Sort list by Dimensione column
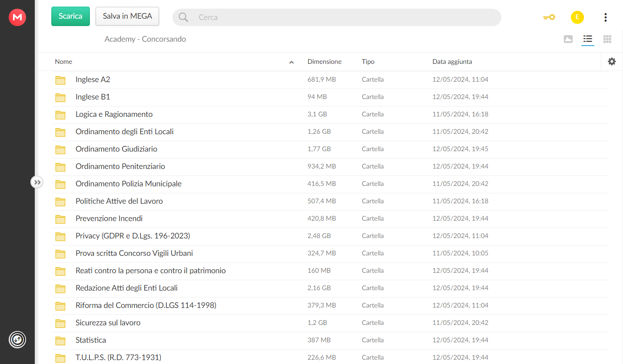623x364 pixels. point(324,62)
